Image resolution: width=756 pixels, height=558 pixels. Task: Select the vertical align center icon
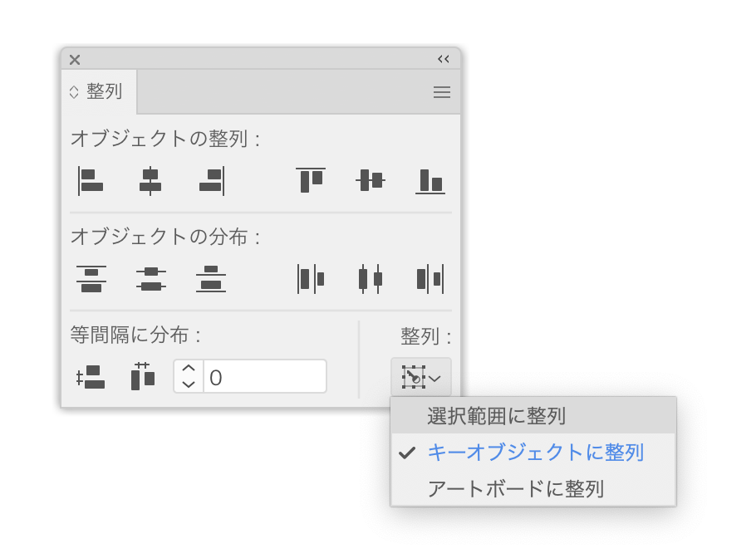click(369, 181)
